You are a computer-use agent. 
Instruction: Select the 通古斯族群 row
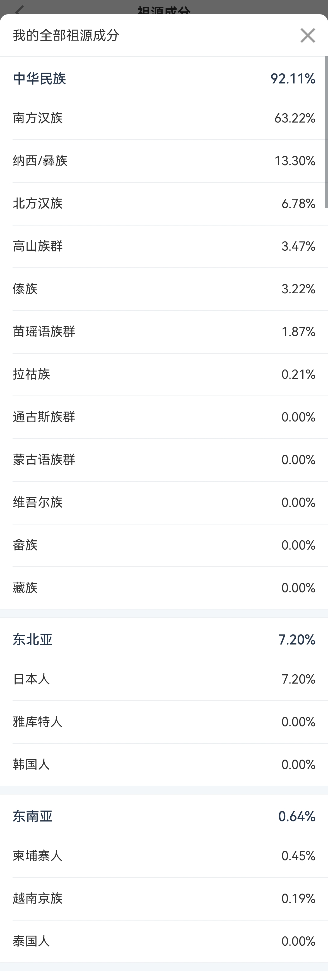point(164,417)
